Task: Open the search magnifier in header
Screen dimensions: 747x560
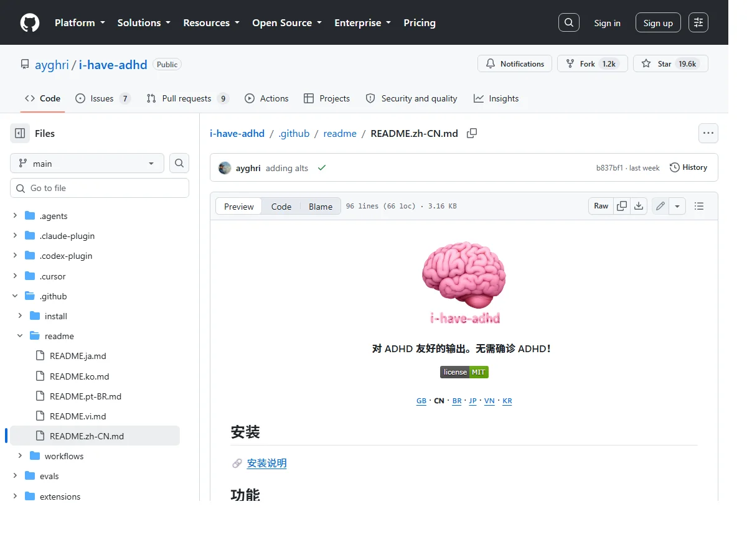Action: pos(569,22)
